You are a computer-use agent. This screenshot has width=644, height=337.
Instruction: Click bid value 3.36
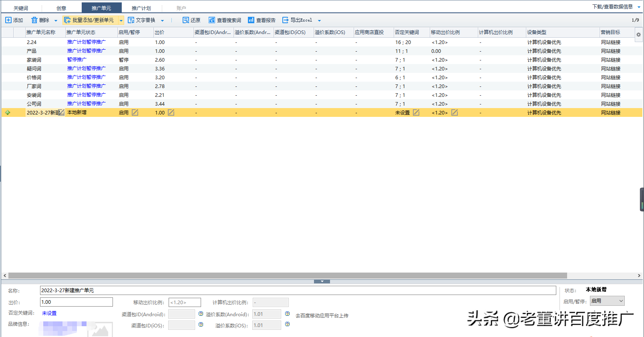pyautogui.click(x=160, y=69)
